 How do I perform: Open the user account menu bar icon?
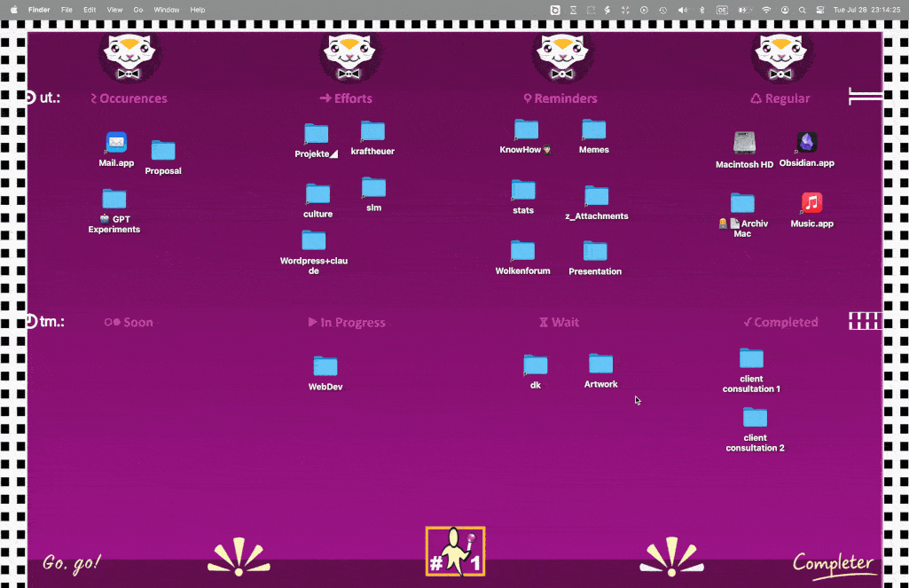pyautogui.click(x=785, y=10)
